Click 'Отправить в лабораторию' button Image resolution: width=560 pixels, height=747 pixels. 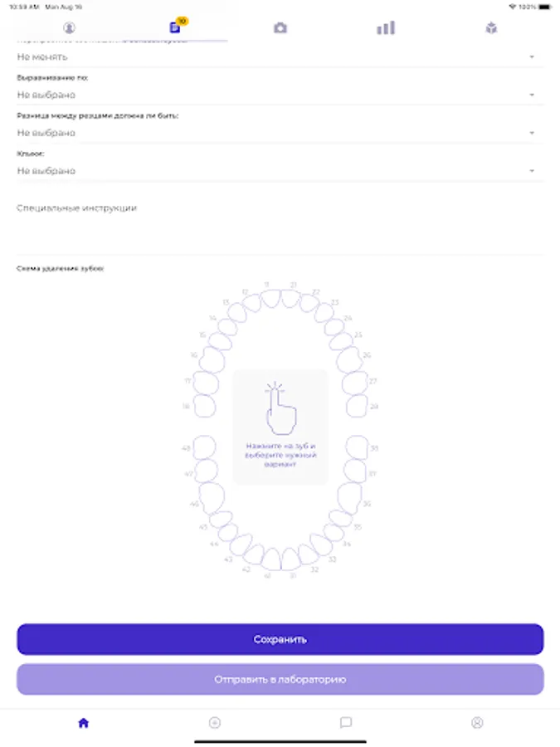[x=280, y=679]
